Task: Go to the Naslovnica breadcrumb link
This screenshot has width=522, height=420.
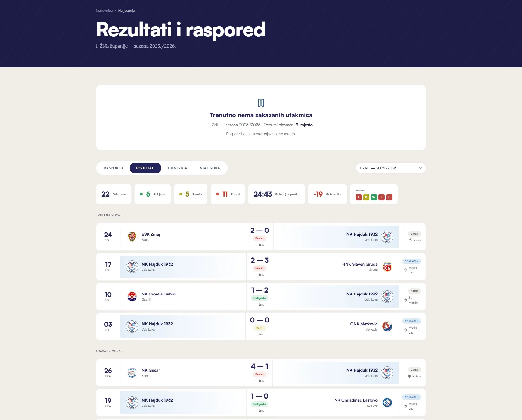Action: pyautogui.click(x=104, y=11)
